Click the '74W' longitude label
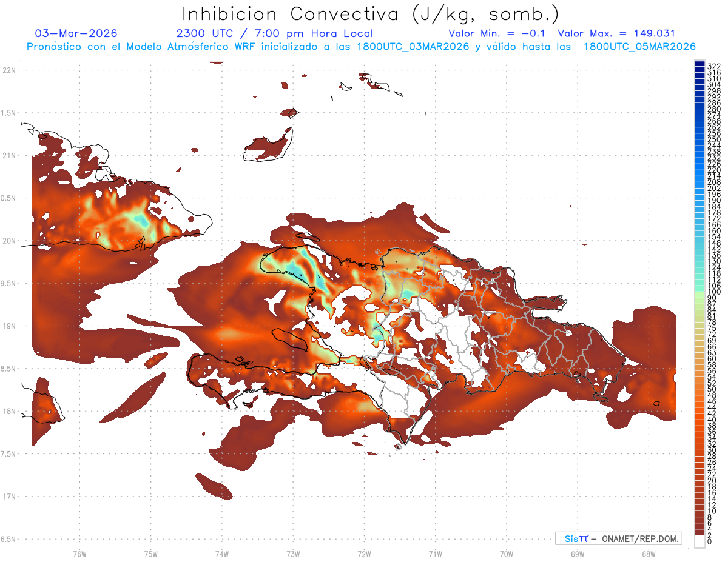 click(x=221, y=554)
